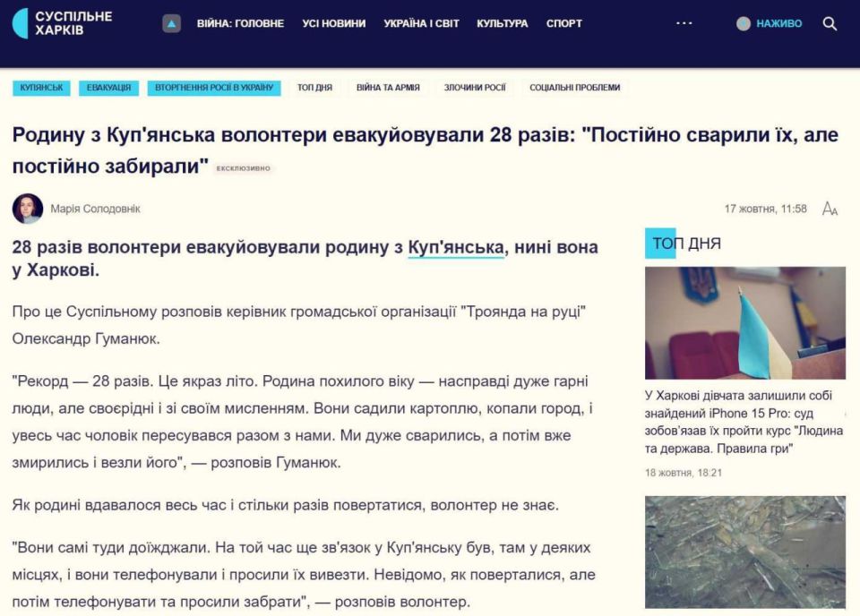
Task: Select the ВТОРГНЕННЯ РОСІЇ В УКРАЇНУ tag
Action: (216, 88)
